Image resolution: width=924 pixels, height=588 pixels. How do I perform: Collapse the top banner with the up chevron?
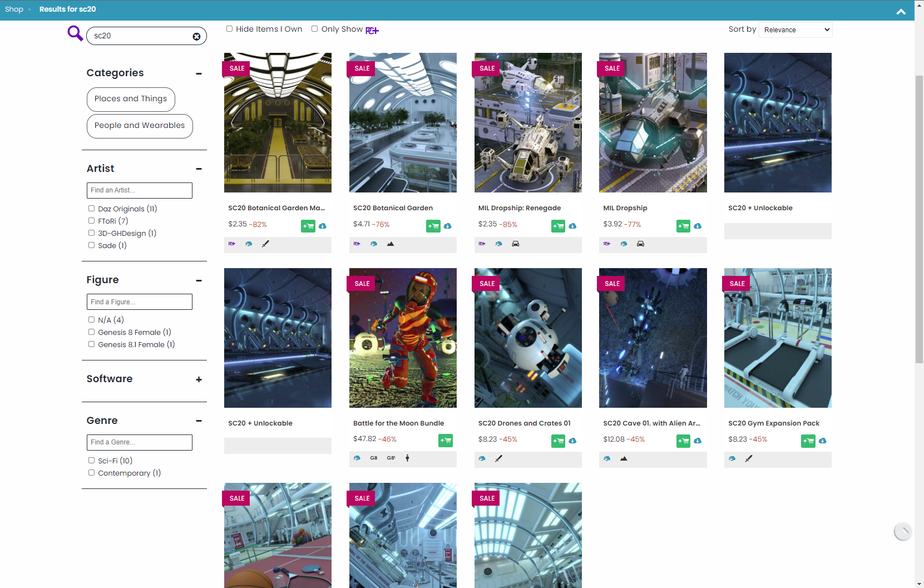coord(901,12)
